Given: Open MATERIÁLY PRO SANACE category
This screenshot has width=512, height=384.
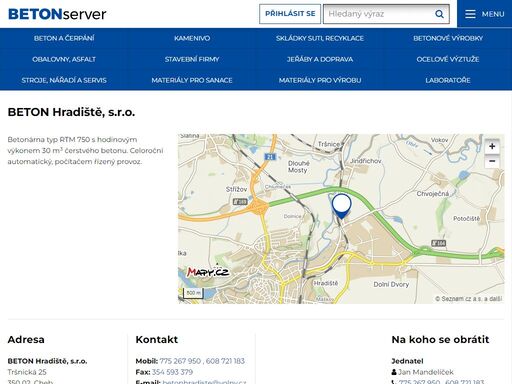Looking at the screenshot, I should [x=192, y=80].
